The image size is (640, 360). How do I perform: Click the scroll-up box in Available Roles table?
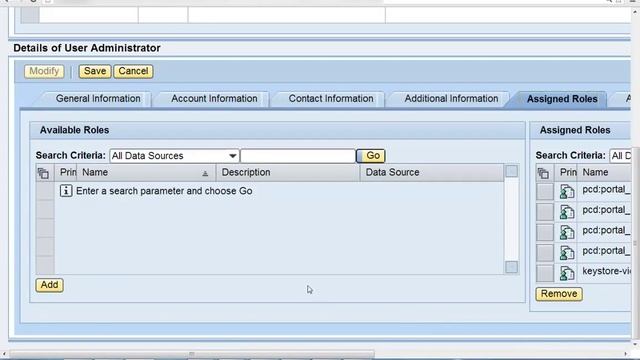coord(511,171)
